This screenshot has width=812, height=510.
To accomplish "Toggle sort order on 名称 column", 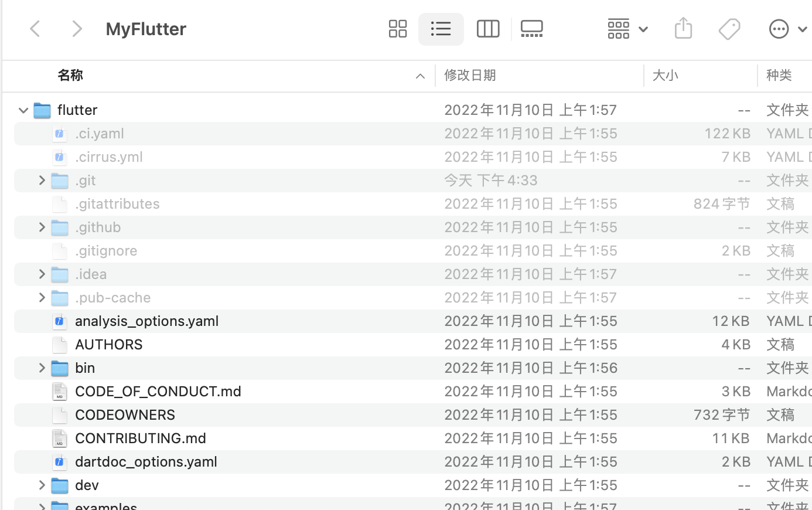I will tap(70, 75).
